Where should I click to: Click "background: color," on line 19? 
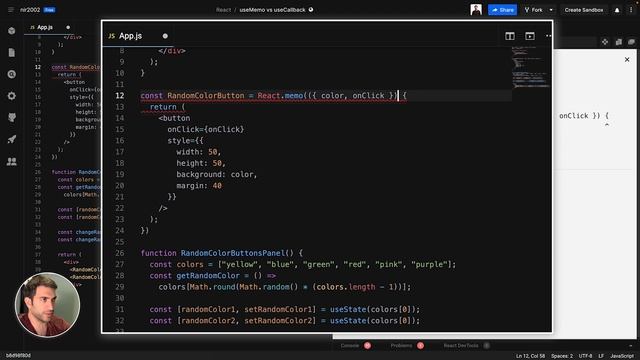217,174
